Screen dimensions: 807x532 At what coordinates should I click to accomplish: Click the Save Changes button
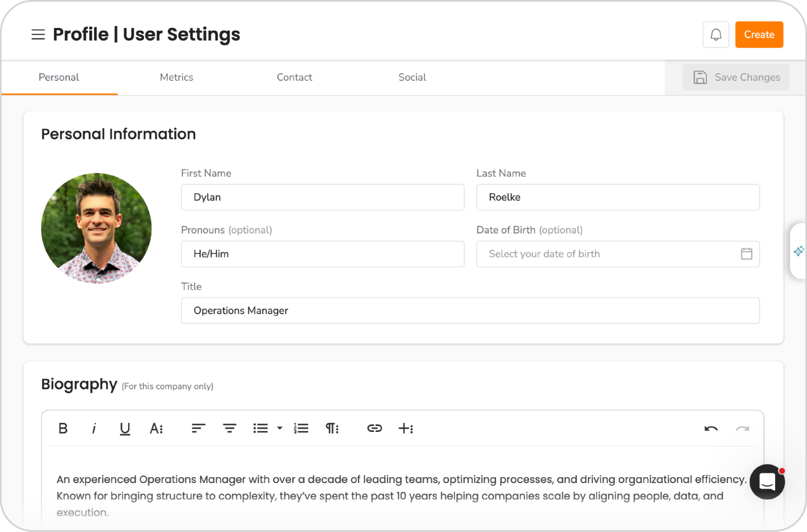tap(736, 77)
